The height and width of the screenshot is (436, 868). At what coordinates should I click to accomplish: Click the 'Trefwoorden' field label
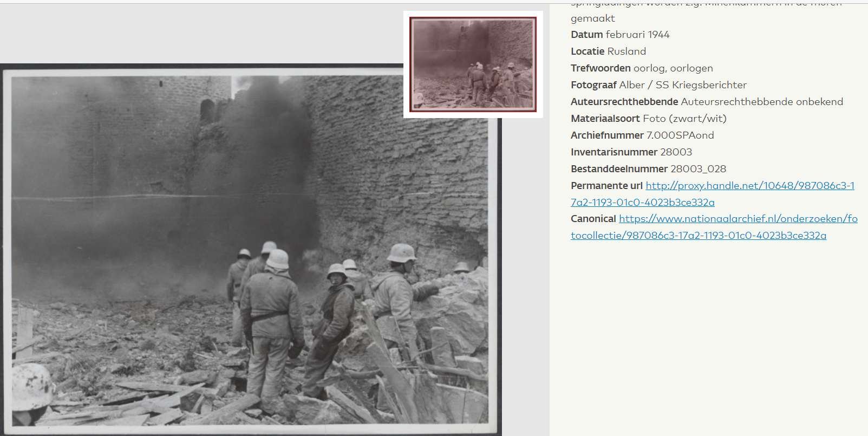601,68
